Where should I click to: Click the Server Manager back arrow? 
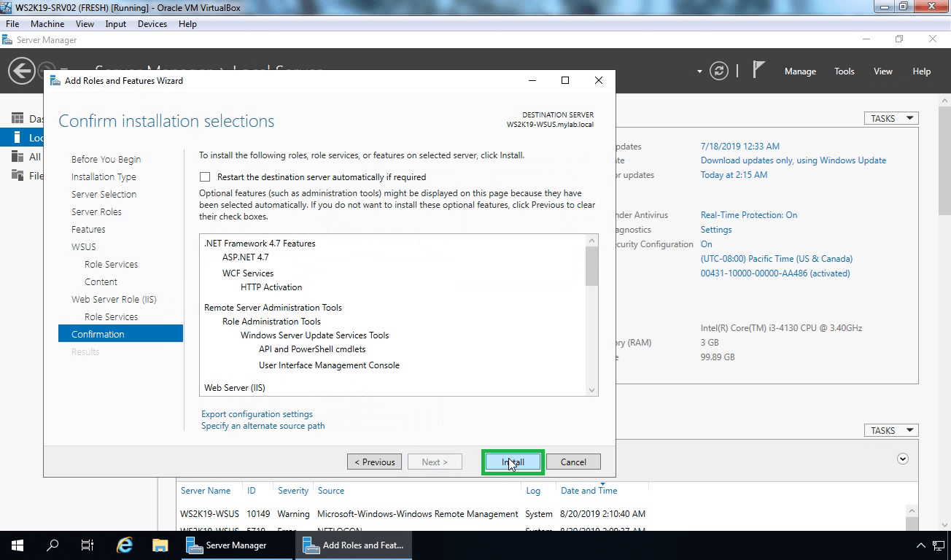coord(22,71)
